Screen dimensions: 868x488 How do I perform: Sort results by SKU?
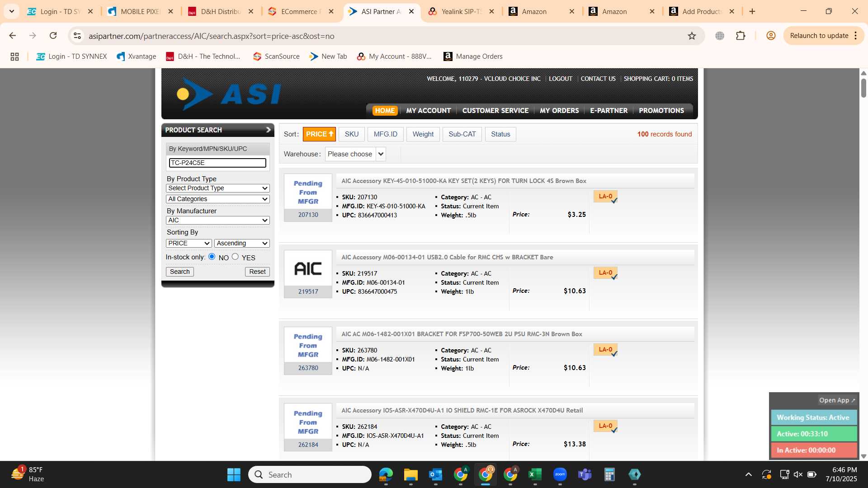[x=351, y=134]
